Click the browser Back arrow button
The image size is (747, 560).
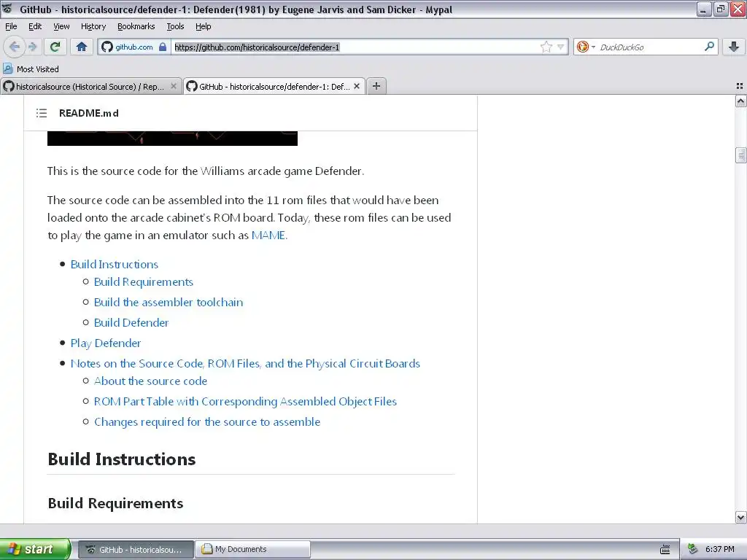click(15, 47)
